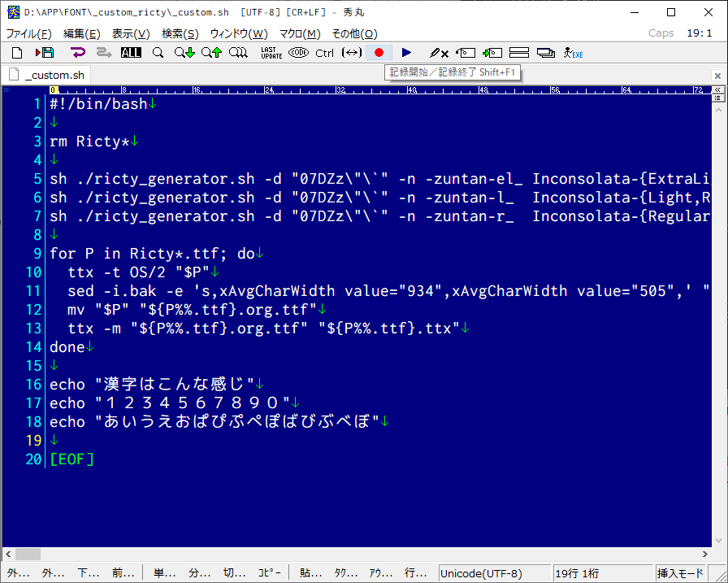Undo the last edit with purple arrow
Image resolution: width=728 pixels, height=583 pixels.
click(77, 53)
